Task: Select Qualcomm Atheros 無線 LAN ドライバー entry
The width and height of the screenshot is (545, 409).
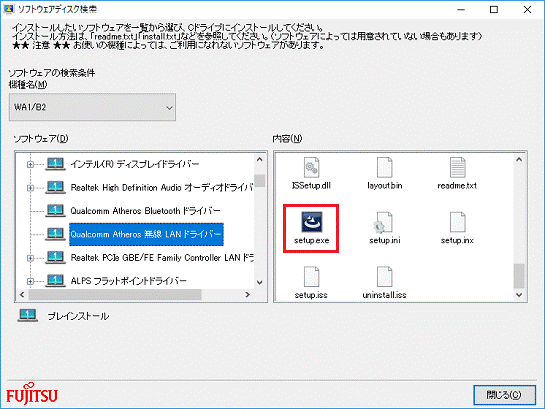Action: point(146,234)
